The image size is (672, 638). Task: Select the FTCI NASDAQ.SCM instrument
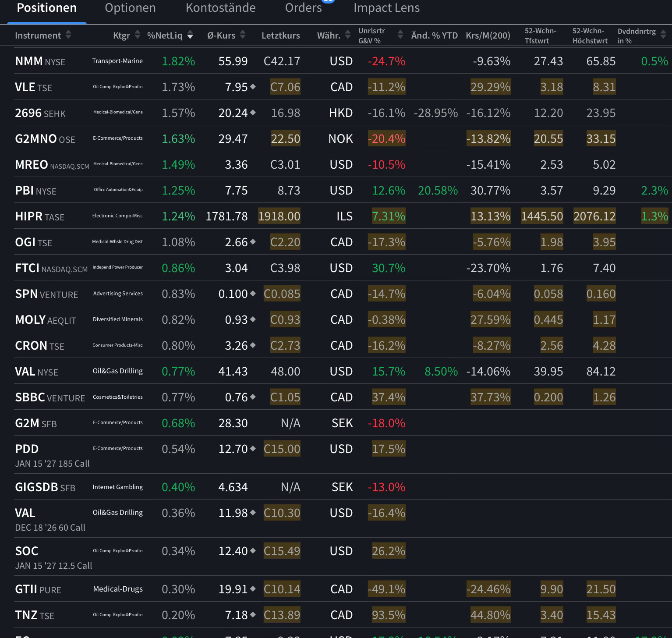51,268
